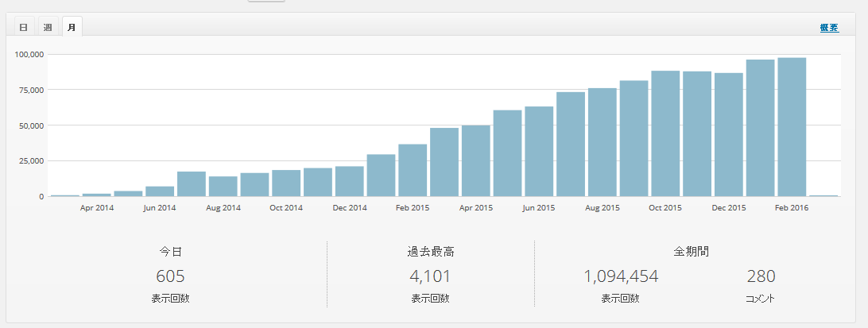This screenshot has height=328, width=868.
Task: Click the Jun 2014 bar
Action: click(160, 191)
